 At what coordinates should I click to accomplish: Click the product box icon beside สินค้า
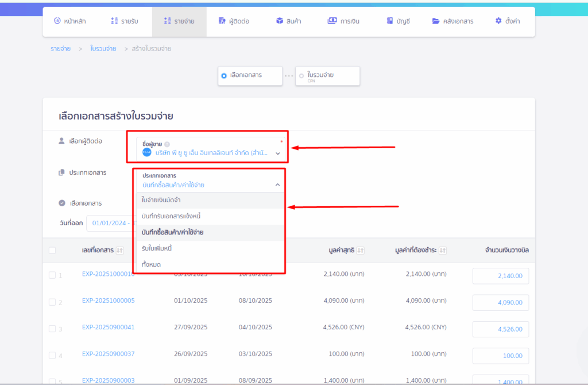click(279, 21)
